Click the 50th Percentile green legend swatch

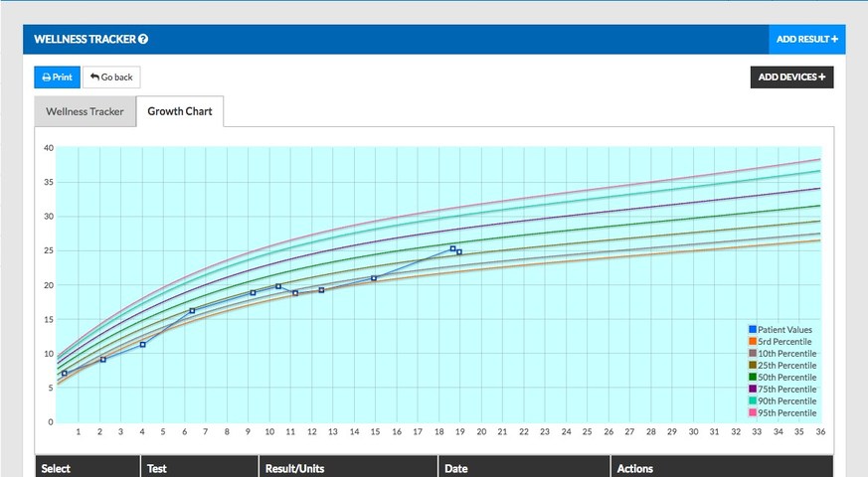pyautogui.click(x=753, y=378)
